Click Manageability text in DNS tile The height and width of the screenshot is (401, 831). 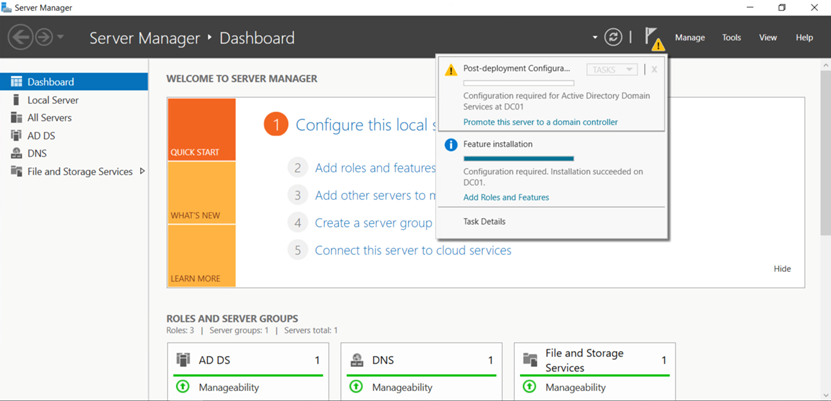click(402, 387)
